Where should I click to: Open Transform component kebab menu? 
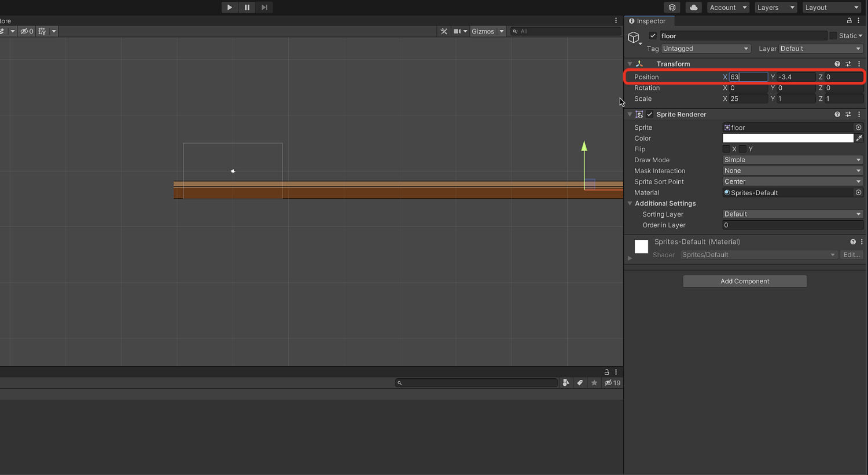tap(859, 64)
